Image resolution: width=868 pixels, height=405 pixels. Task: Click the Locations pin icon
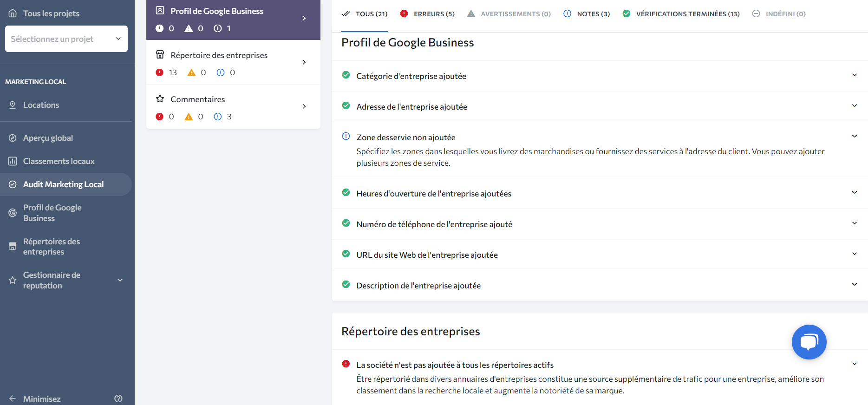[x=13, y=105]
